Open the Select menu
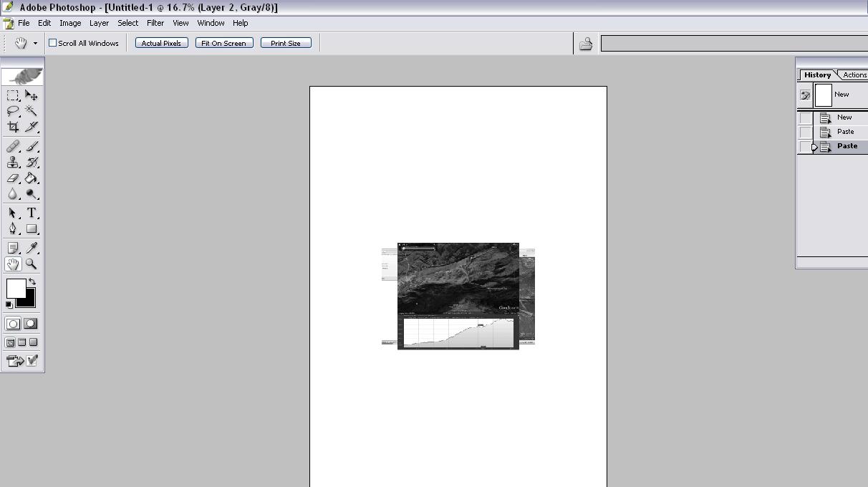This screenshot has width=868, height=487. 128,23
